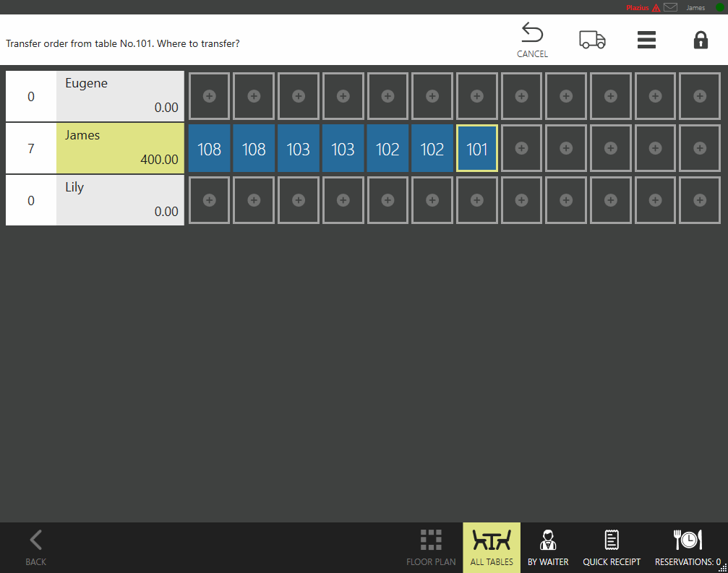This screenshot has height=573, width=728.
Task: Switch to All Tables view
Action: (492, 547)
